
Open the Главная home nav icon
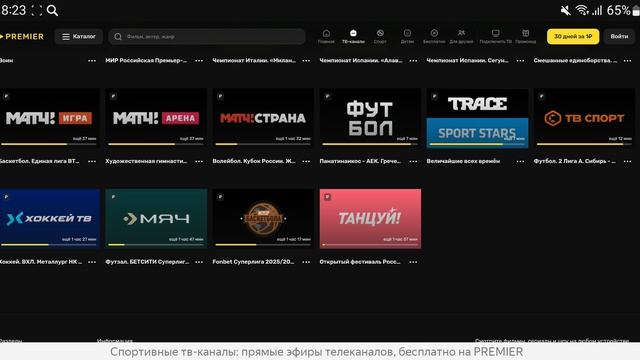point(326,36)
